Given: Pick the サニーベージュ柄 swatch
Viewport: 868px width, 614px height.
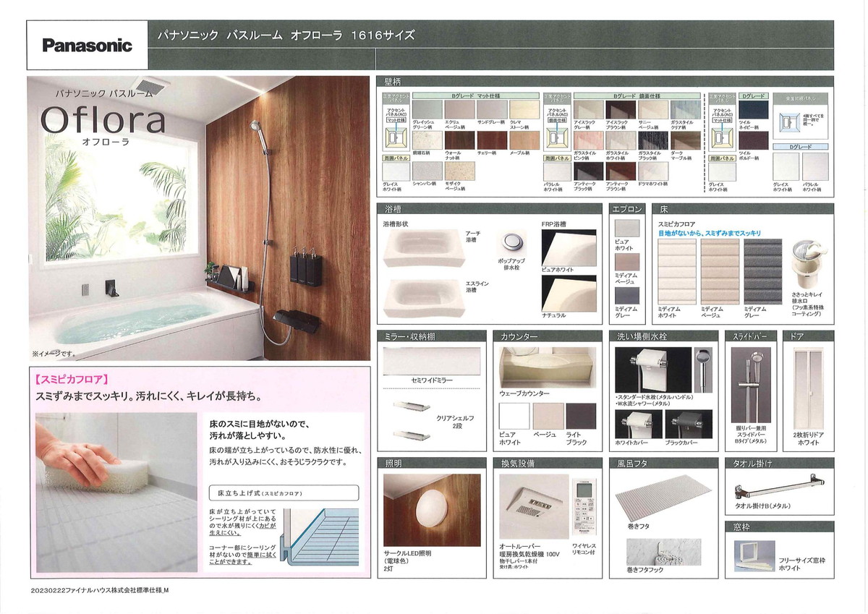Looking at the screenshot, I should click(652, 109).
